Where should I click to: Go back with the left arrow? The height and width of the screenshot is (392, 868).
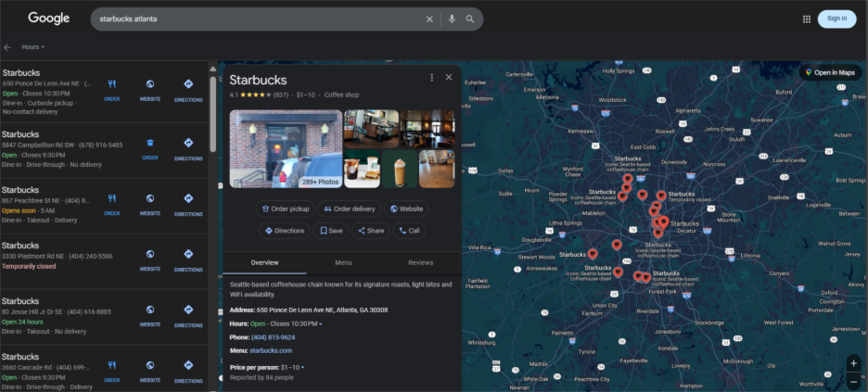[7, 47]
